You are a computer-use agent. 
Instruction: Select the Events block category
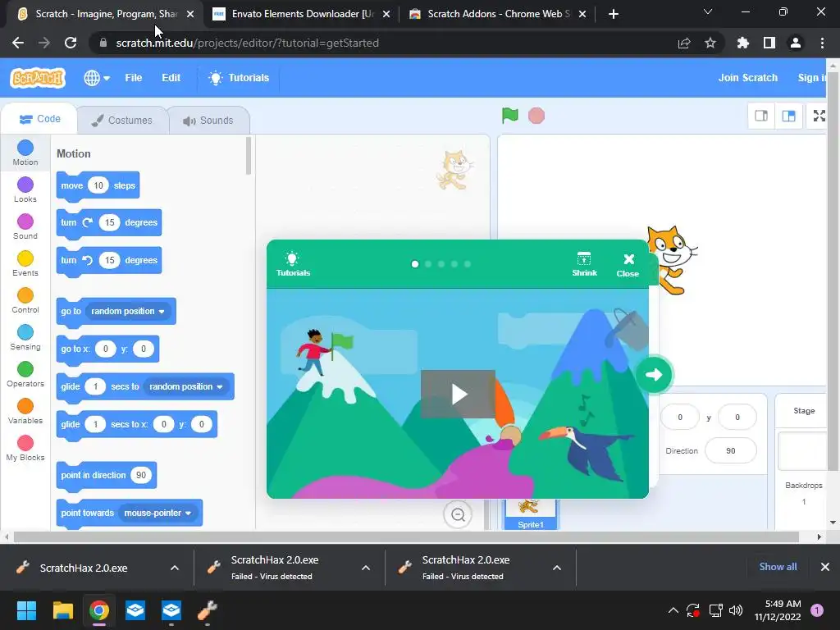(25, 264)
